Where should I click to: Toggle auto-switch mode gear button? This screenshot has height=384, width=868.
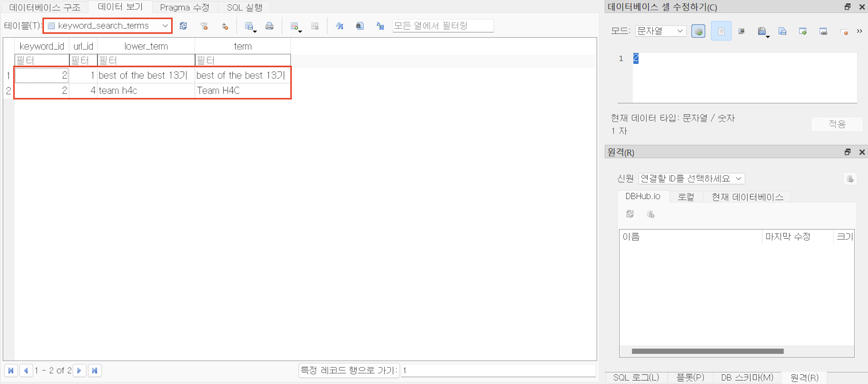pyautogui.click(x=698, y=31)
